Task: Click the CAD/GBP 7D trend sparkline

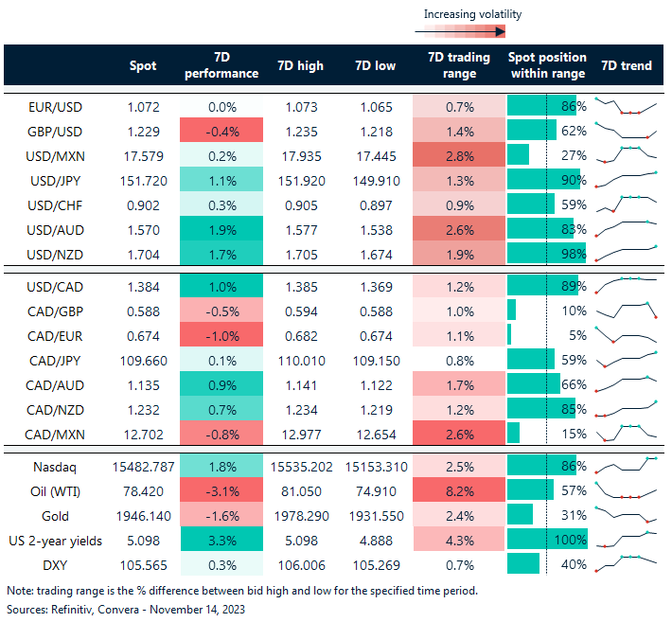Action: coord(625,310)
